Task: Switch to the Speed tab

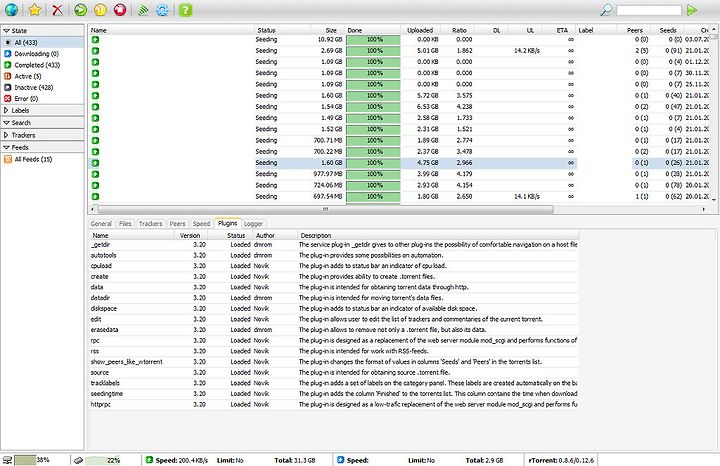Action: [x=201, y=224]
